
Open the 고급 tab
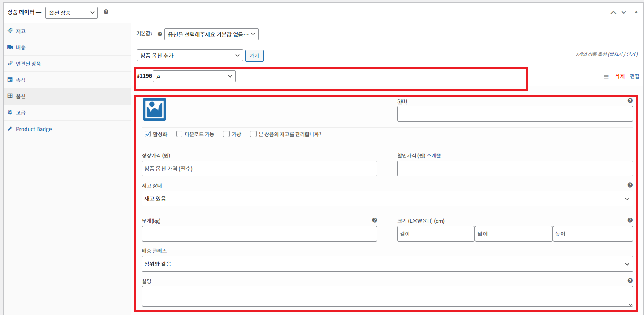tap(67, 112)
